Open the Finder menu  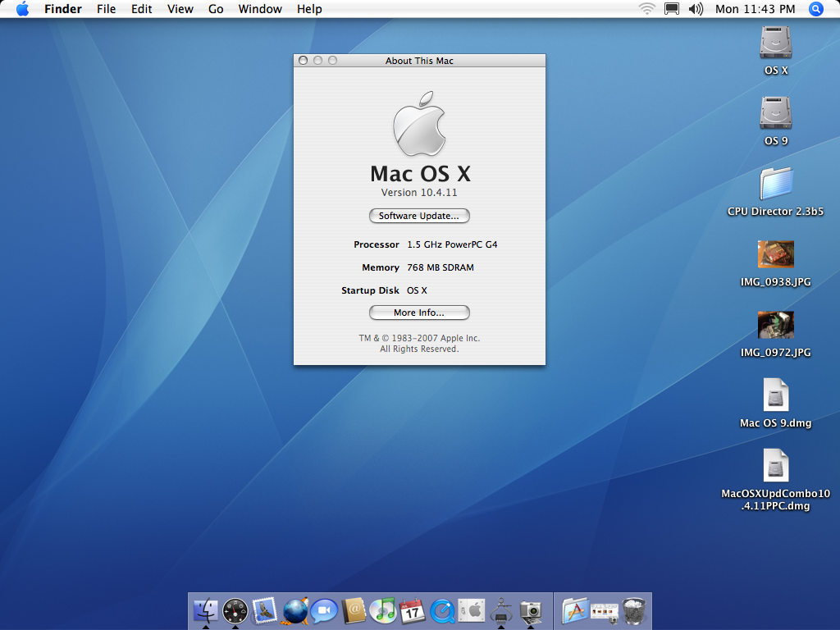click(62, 9)
